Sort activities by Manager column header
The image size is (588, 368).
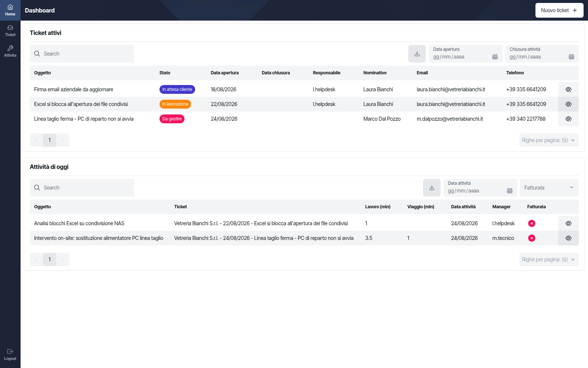(501, 207)
